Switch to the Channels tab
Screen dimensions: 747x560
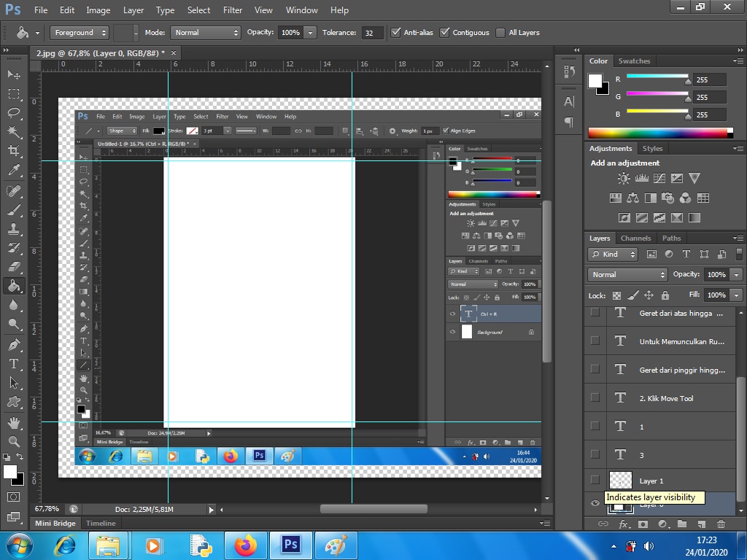click(635, 238)
